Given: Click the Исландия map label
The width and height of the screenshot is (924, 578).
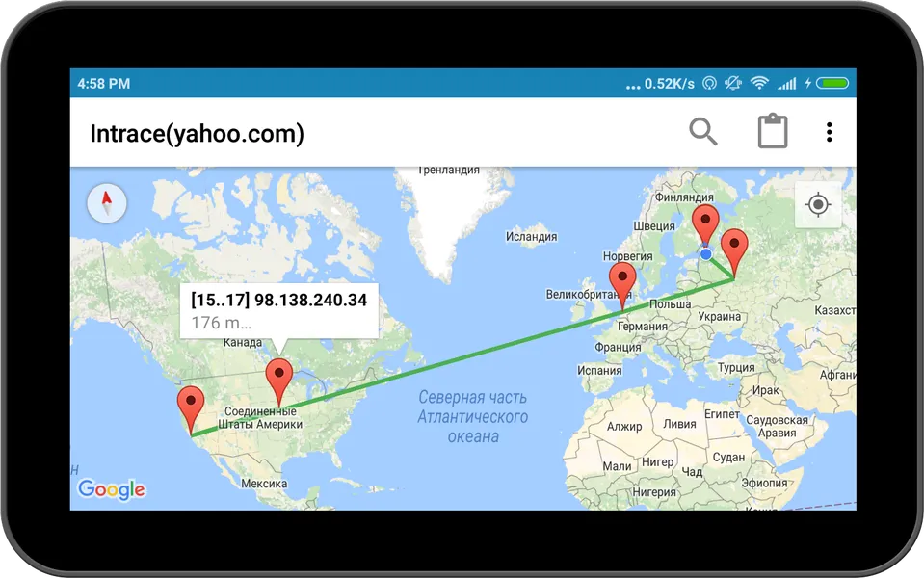Looking at the screenshot, I should point(531,237).
